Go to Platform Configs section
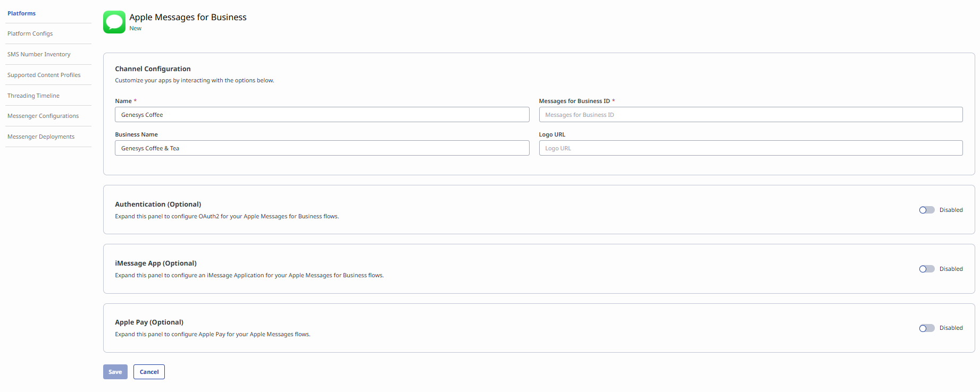Screen dimensions: 980x392 [30, 33]
